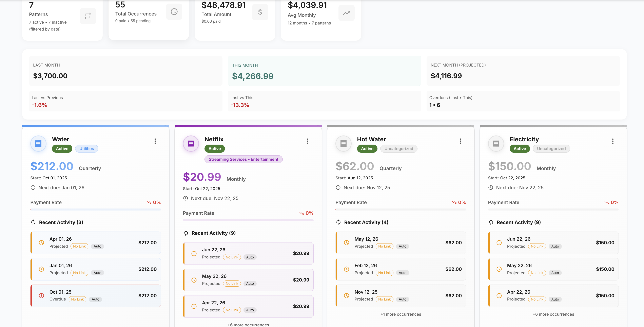Open the Hot Water three-dot options menu
644x327 pixels.
(x=460, y=141)
